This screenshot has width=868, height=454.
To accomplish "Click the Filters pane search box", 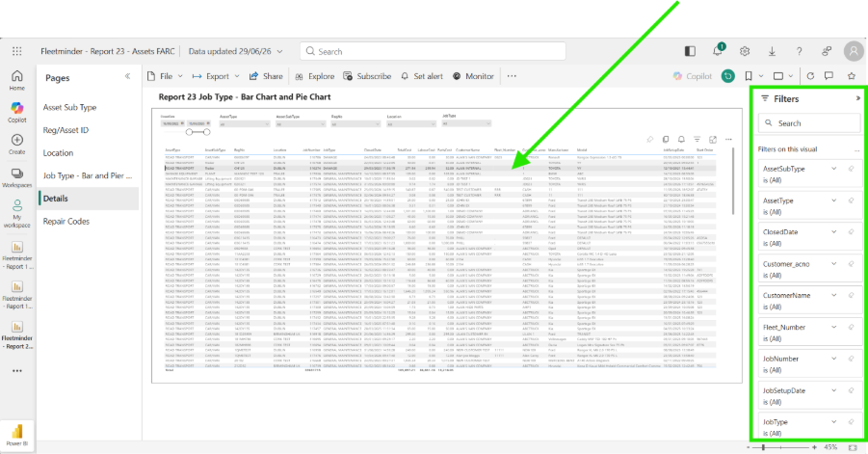I will tap(809, 123).
